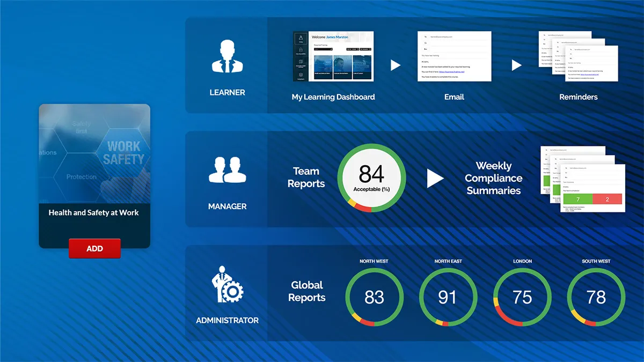Screen dimensions: 644x362
Task: Click the South West 78 gauge
Action: coord(596,297)
